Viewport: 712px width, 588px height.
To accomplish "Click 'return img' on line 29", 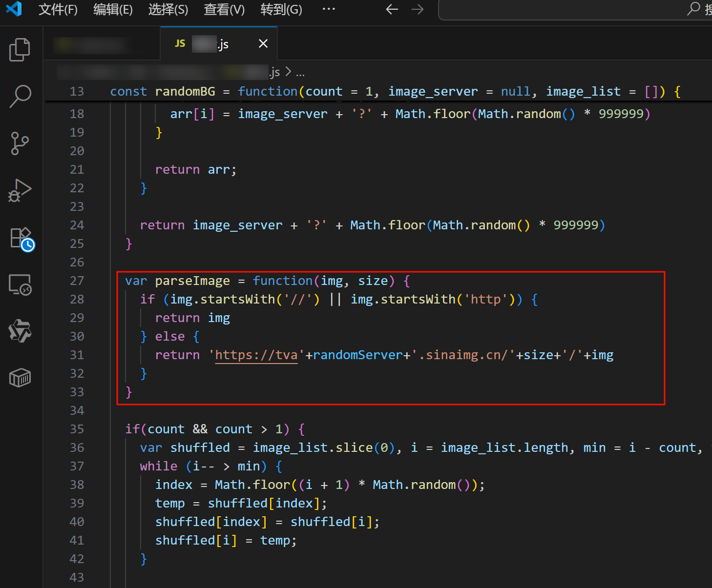I will coord(192,318).
